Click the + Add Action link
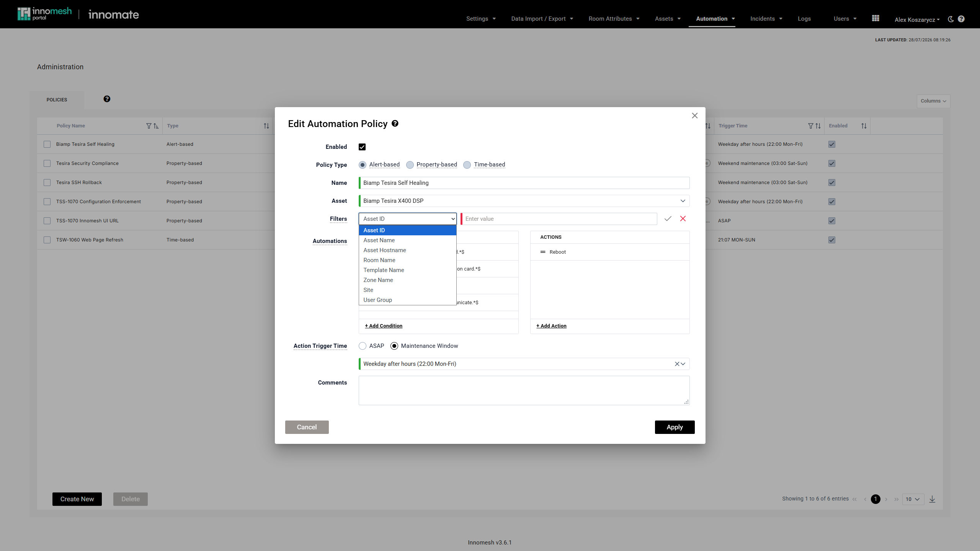Image resolution: width=980 pixels, height=551 pixels. (x=551, y=326)
